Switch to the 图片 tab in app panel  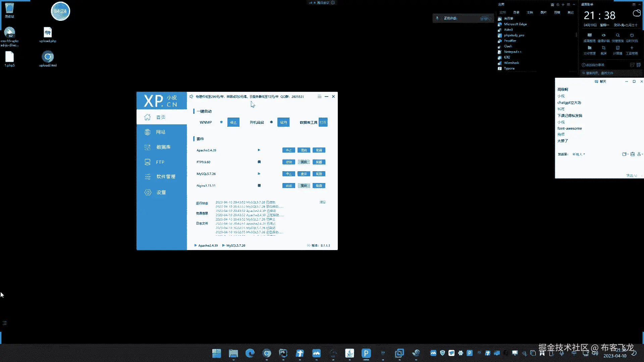(543, 12)
